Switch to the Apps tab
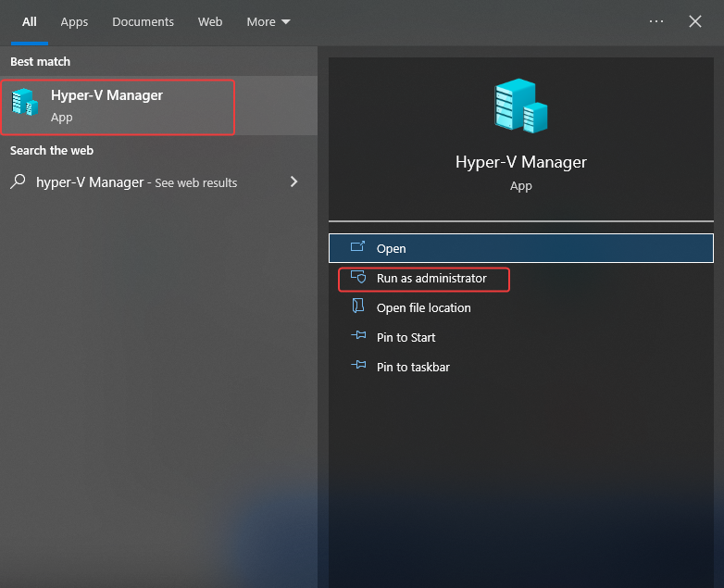The height and width of the screenshot is (588, 724). tap(74, 21)
